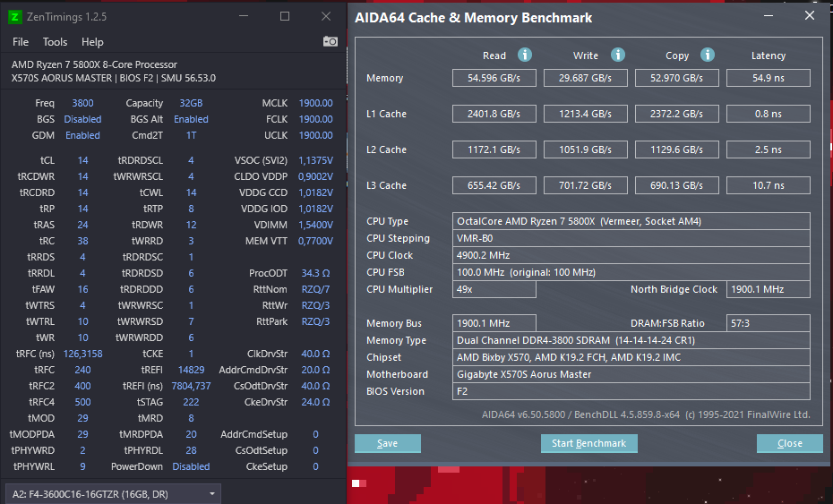833x504 pixels.
Task: Click the North Bridge Clock field 1900.1 MHz
Action: tap(769, 289)
